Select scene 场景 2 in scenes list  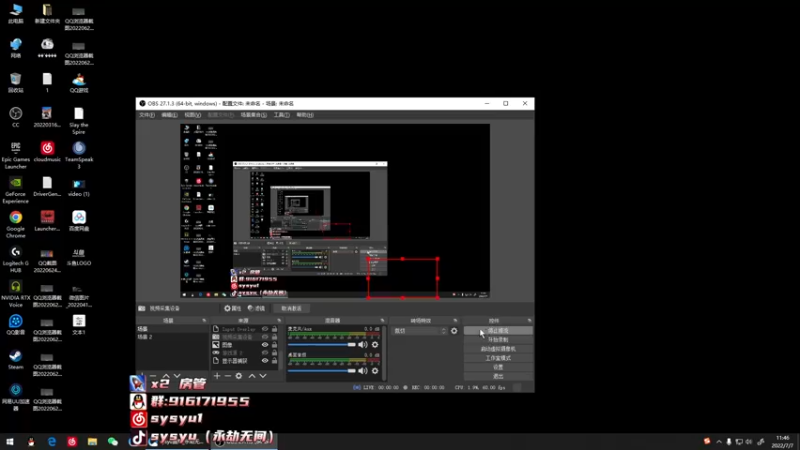[171, 337]
